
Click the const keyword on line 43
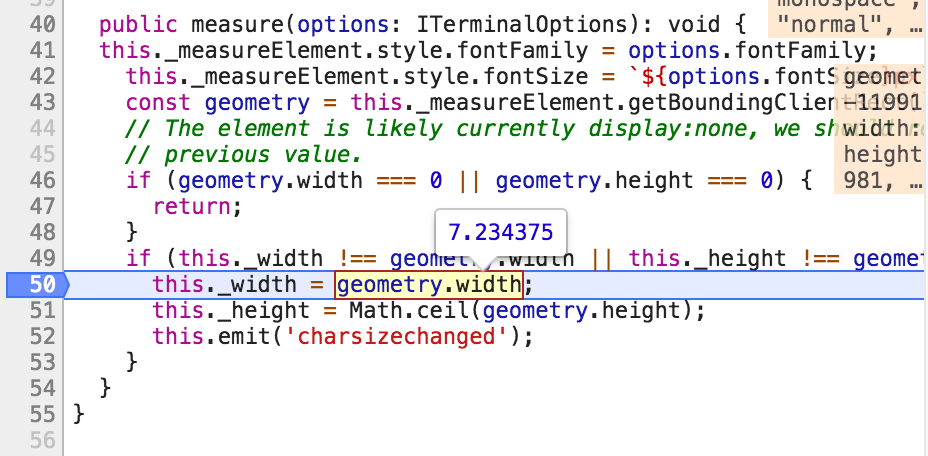tap(159, 103)
